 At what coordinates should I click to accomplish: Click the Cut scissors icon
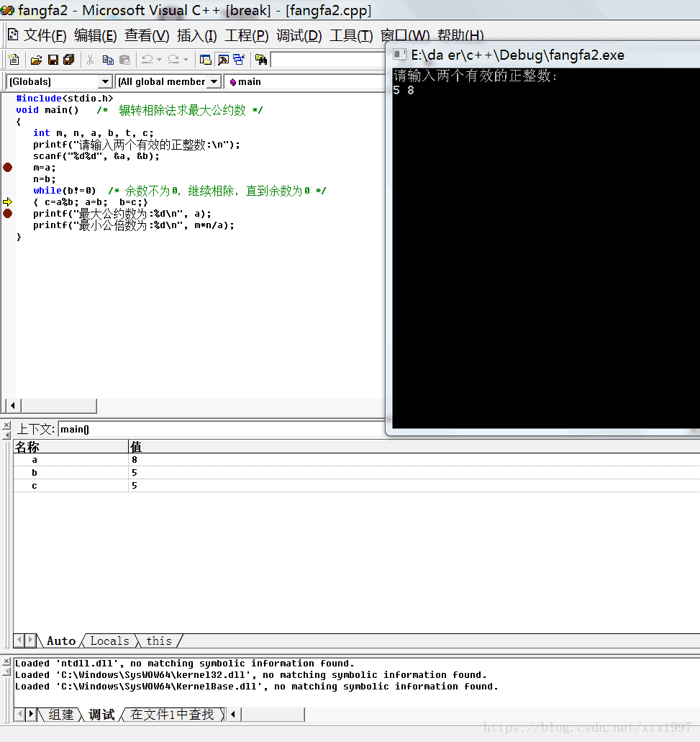click(91, 60)
